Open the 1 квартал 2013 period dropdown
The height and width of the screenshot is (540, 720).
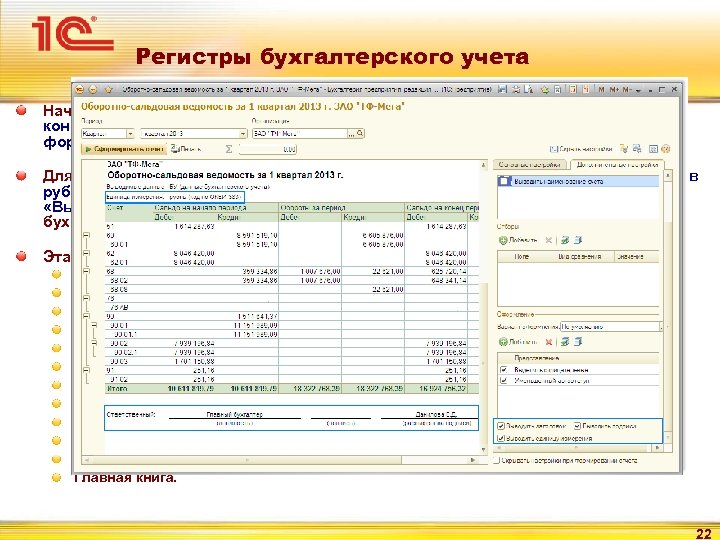click(243, 134)
